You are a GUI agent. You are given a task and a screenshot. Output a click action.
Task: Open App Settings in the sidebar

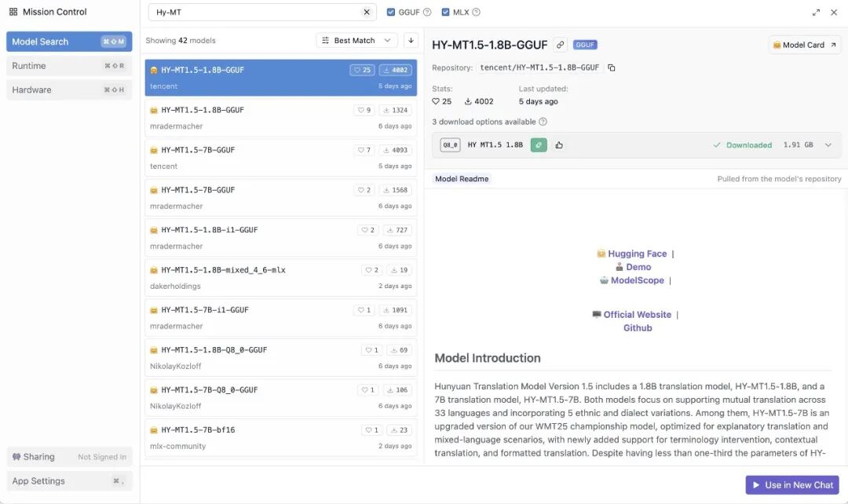pos(68,481)
